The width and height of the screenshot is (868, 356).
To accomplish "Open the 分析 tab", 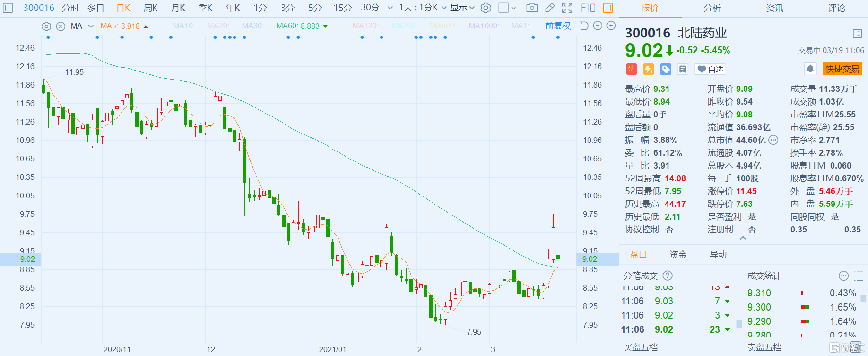I will (712, 8).
